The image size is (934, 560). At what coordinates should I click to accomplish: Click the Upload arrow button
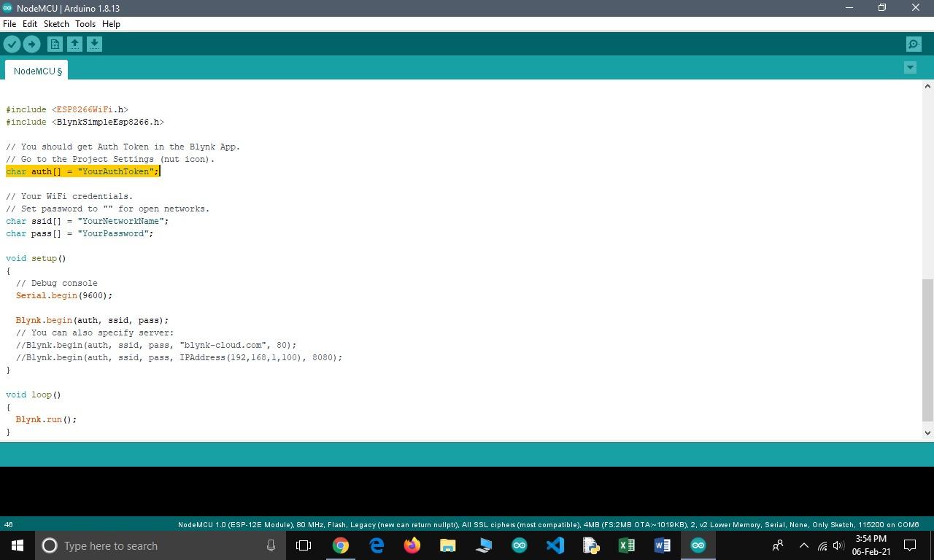click(x=31, y=44)
